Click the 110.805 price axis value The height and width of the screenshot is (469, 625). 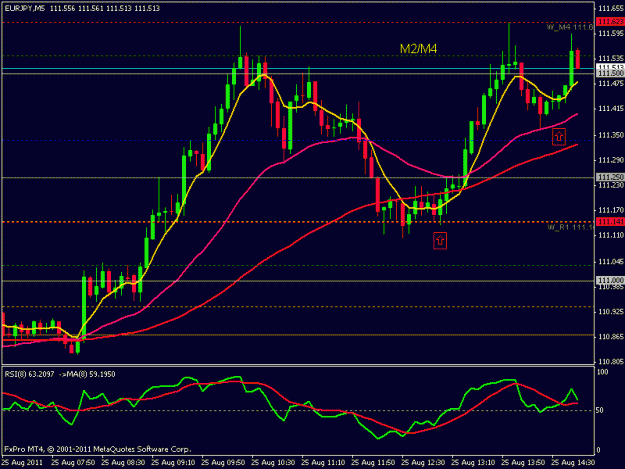point(611,362)
